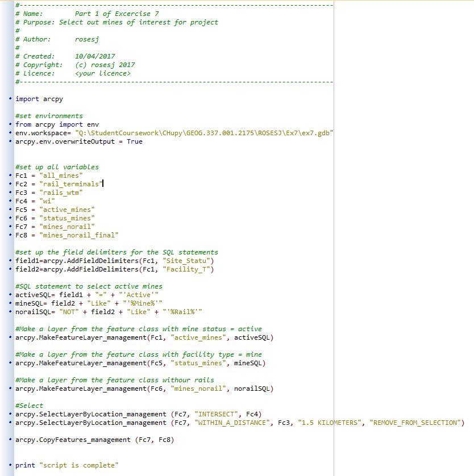This screenshot has width=474, height=476.
Task: Click the CopyFeatures_management line
Action: click(x=95, y=440)
